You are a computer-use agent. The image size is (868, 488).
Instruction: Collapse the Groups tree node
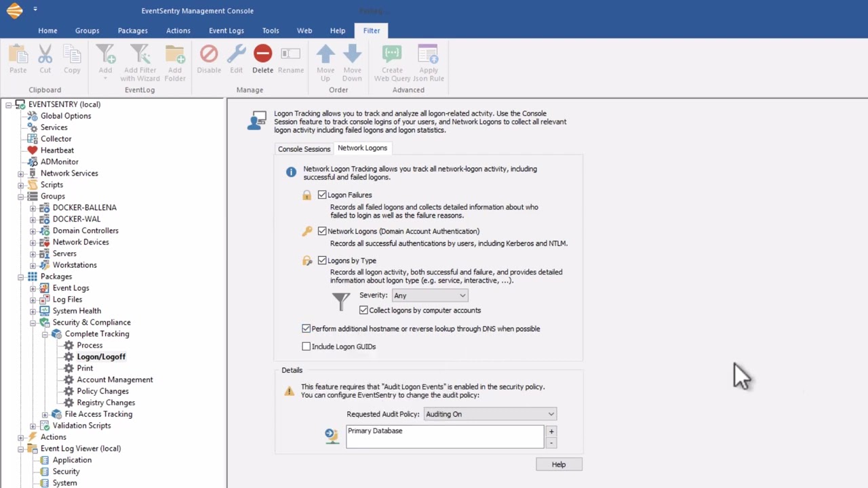pyautogui.click(x=20, y=197)
